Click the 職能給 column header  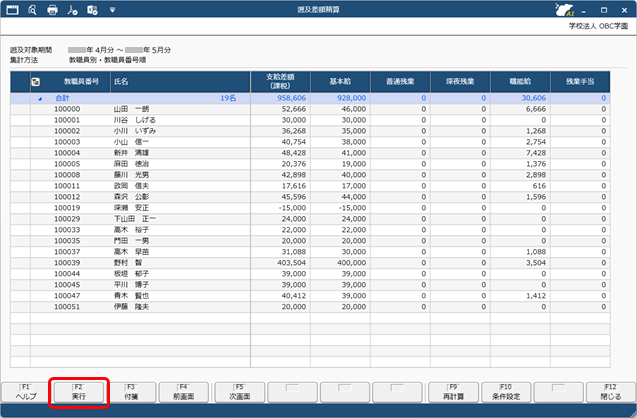pyautogui.click(x=520, y=82)
